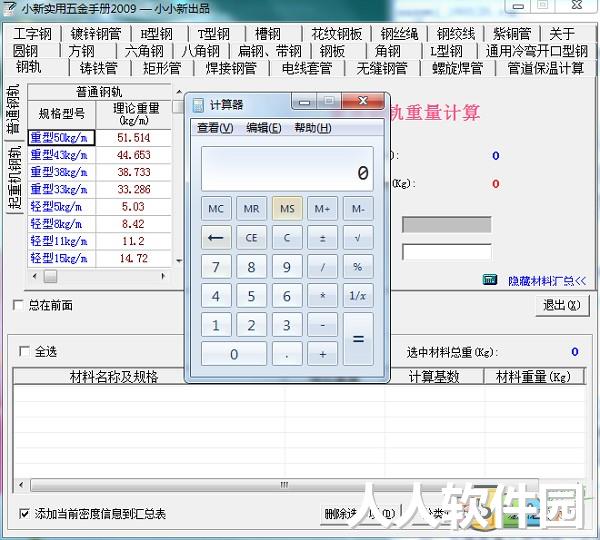Click the decimal point key in calculator

pyautogui.click(x=287, y=354)
